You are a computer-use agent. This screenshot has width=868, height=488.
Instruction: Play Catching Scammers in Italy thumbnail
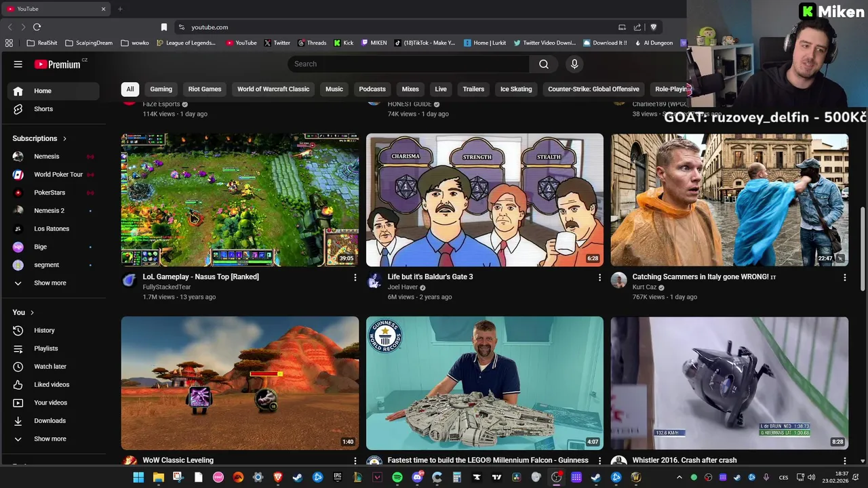(730, 200)
